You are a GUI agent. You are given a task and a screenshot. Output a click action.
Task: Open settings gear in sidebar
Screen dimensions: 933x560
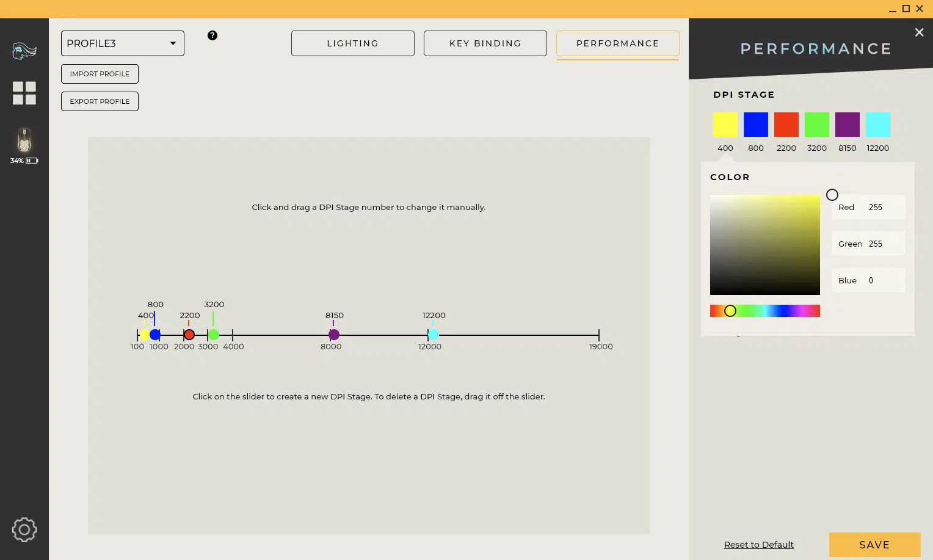24,529
